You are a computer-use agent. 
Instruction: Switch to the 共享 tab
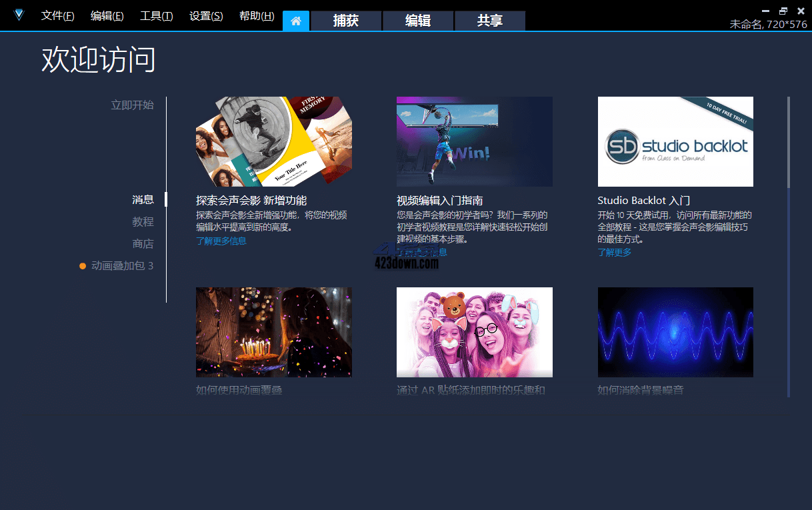tap(489, 21)
